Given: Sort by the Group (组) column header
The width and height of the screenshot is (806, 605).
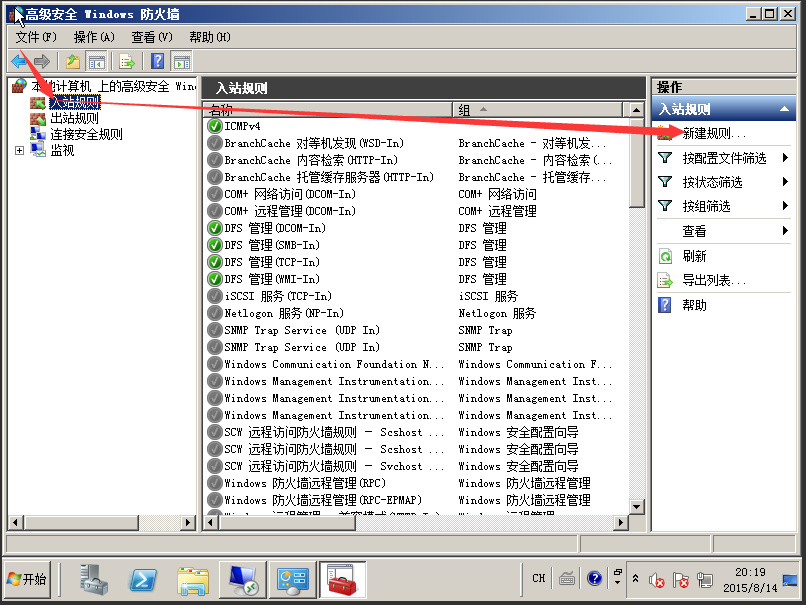Looking at the screenshot, I should pyautogui.click(x=538, y=109).
